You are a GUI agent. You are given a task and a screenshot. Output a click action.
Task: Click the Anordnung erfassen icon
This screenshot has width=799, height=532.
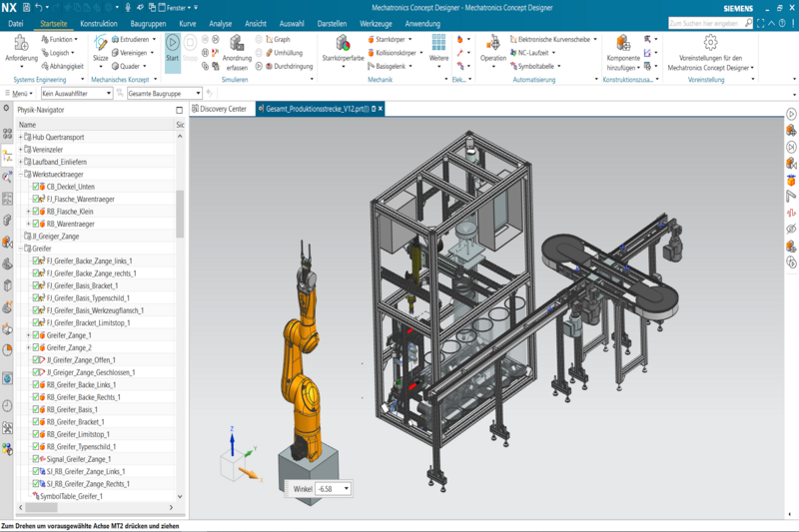pyautogui.click(x=237, y=43)
